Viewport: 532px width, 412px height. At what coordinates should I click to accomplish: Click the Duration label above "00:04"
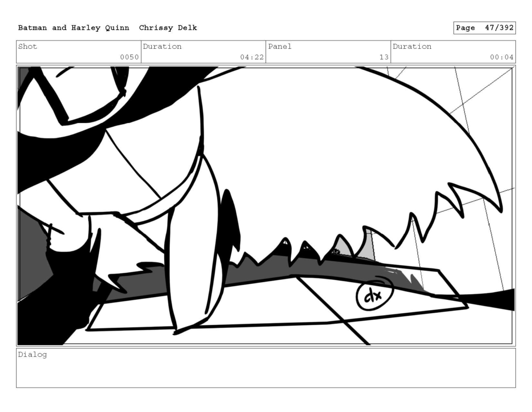click(412, 46)
